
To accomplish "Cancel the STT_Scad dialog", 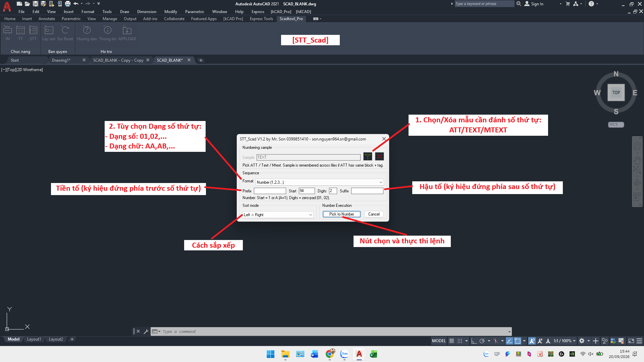I will click(374, 214).
